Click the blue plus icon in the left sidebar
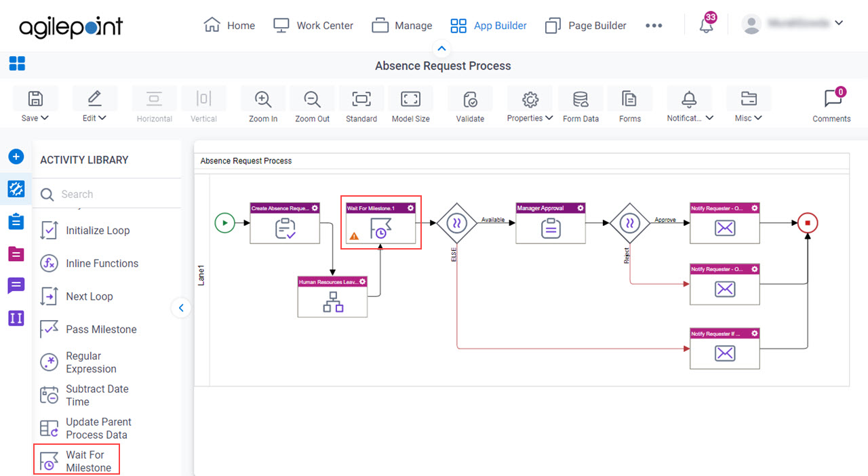 pyautogui.click(x=16, y=157)
